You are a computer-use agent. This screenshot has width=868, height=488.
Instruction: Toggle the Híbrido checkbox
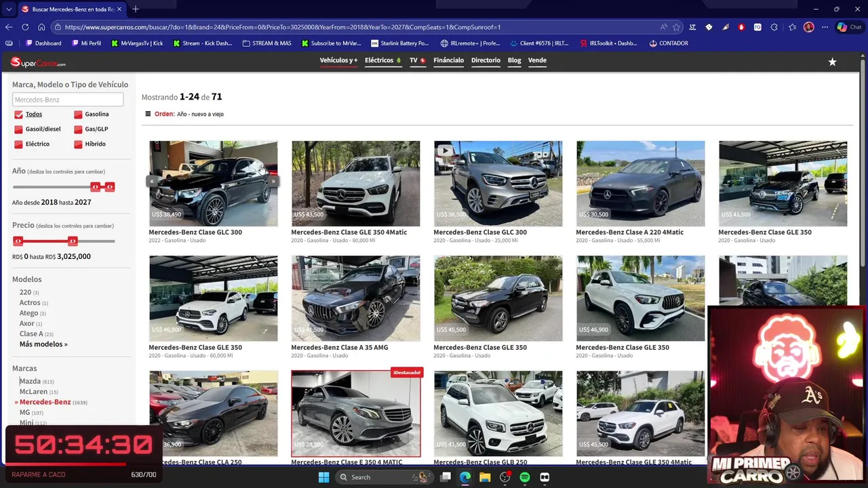[78, 144]
